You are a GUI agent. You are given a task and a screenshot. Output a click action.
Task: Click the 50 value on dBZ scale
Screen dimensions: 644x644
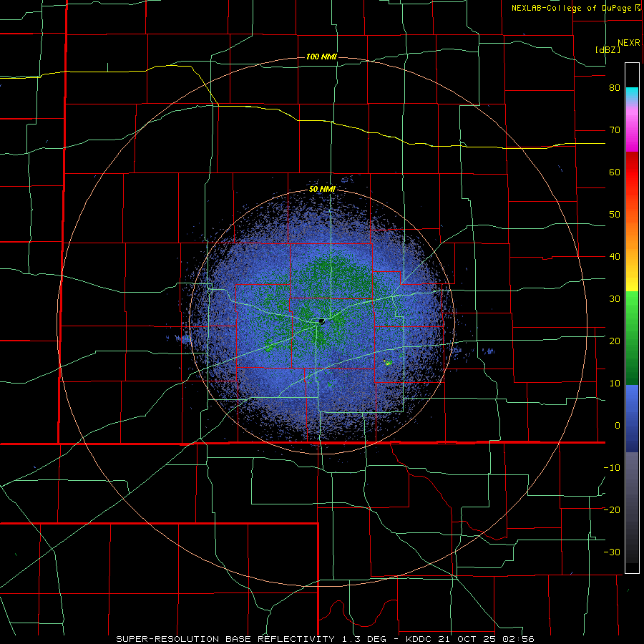point(615,215)
